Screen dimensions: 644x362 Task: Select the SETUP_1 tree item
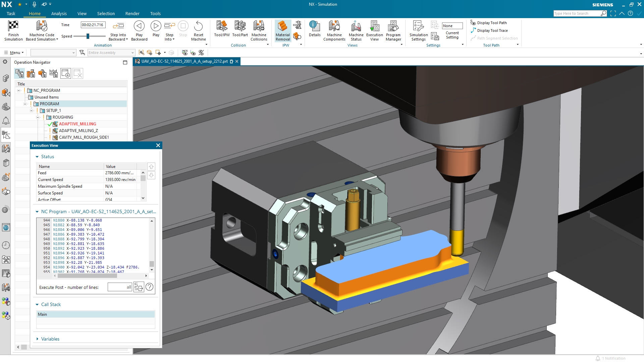(53, 111)
